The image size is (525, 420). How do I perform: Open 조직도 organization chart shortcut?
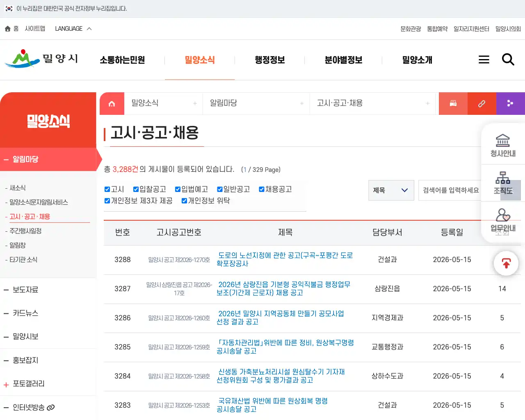click(503, 183)
